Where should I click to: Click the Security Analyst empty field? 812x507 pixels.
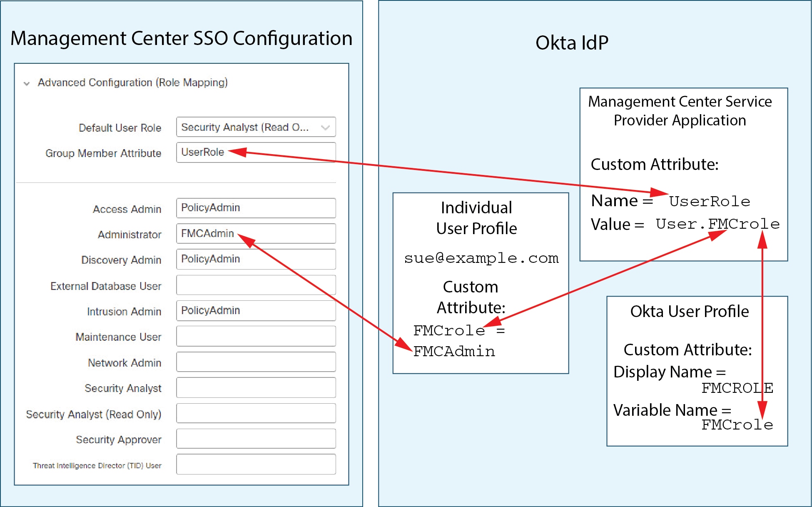point(256,388)
